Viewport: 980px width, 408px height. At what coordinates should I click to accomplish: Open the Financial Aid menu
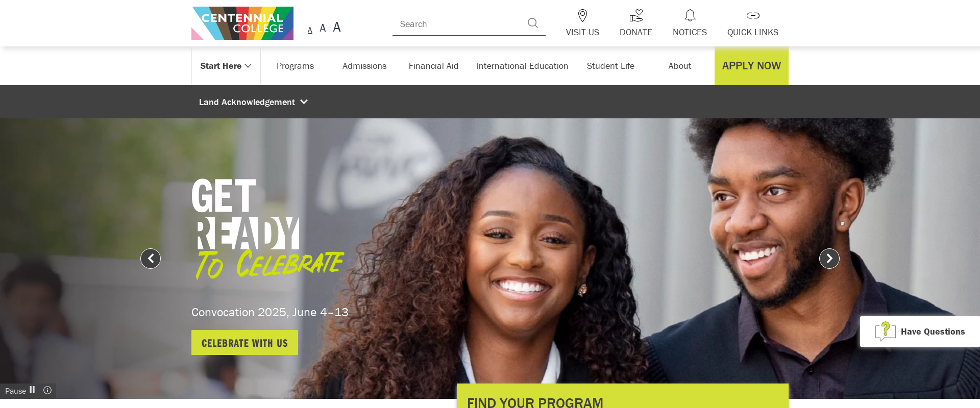433,66
